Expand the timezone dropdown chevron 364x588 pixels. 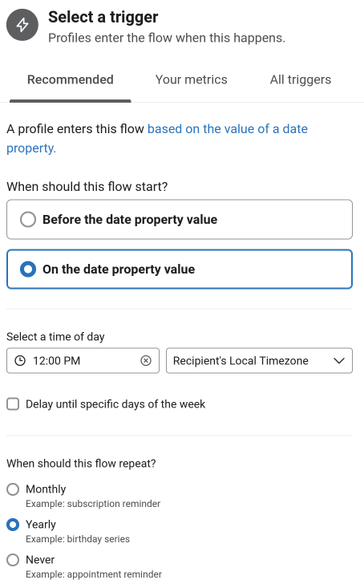(x=339, y=361)
